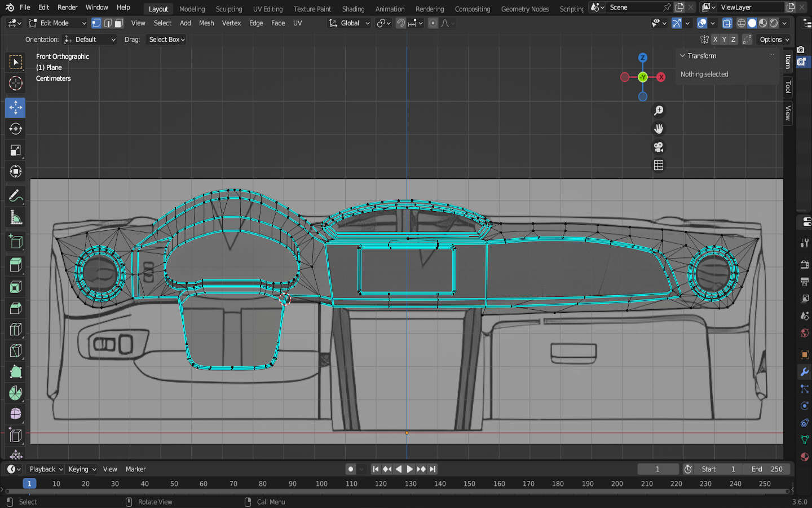
Task: Select the Measure tool
Action: point(15,218)
